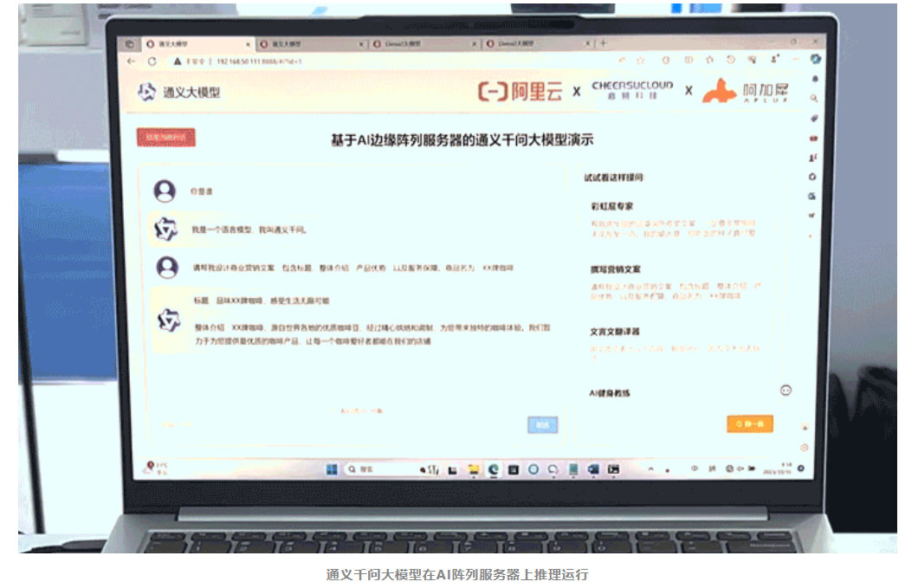Screen dimensions: 918x588
Task: Switch to the first 通义大模型 browser tab
Action: point(197,44)
